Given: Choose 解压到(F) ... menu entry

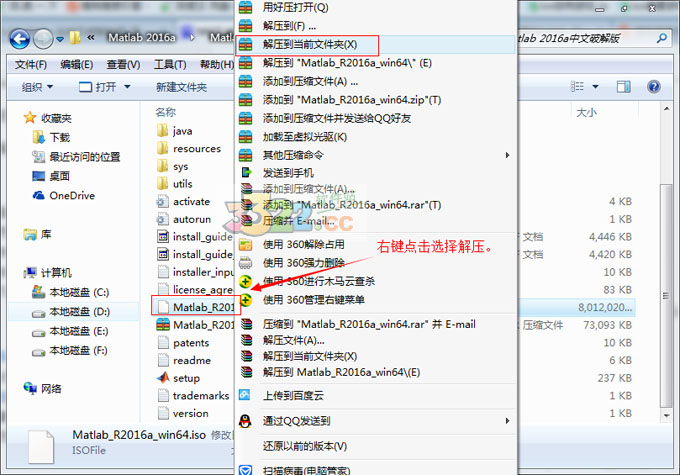Looking at the screenshot, I should pos(376,26).
